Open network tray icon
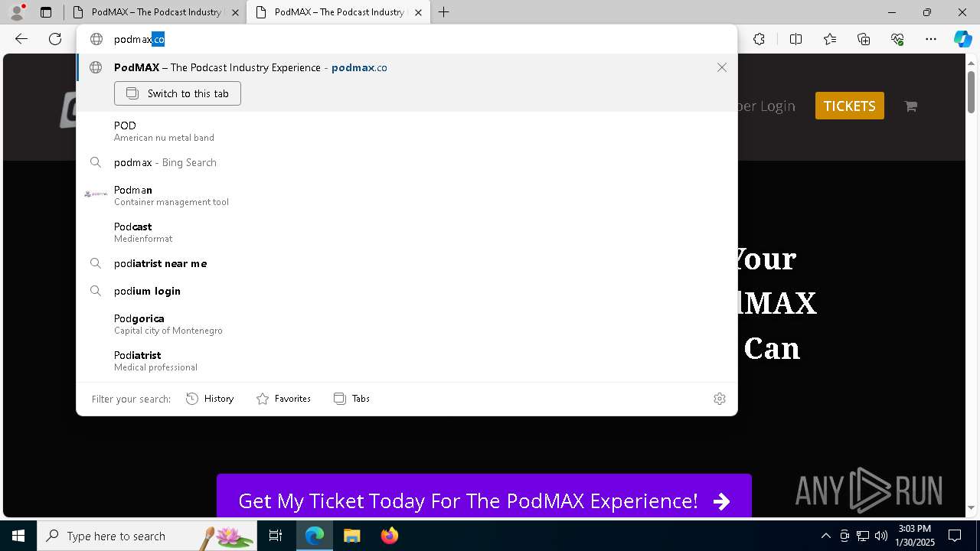 click(862, 536)
